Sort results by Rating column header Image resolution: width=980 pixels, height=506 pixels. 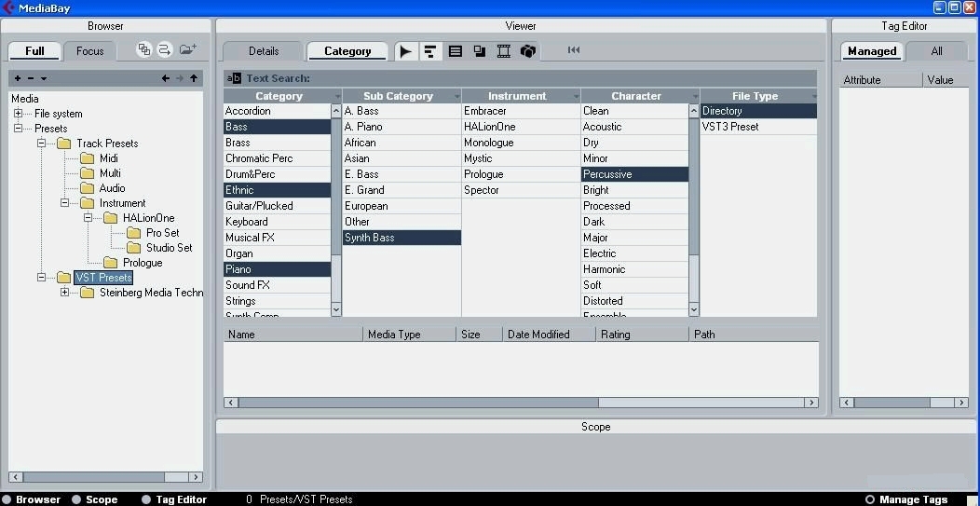pos(642,334)
